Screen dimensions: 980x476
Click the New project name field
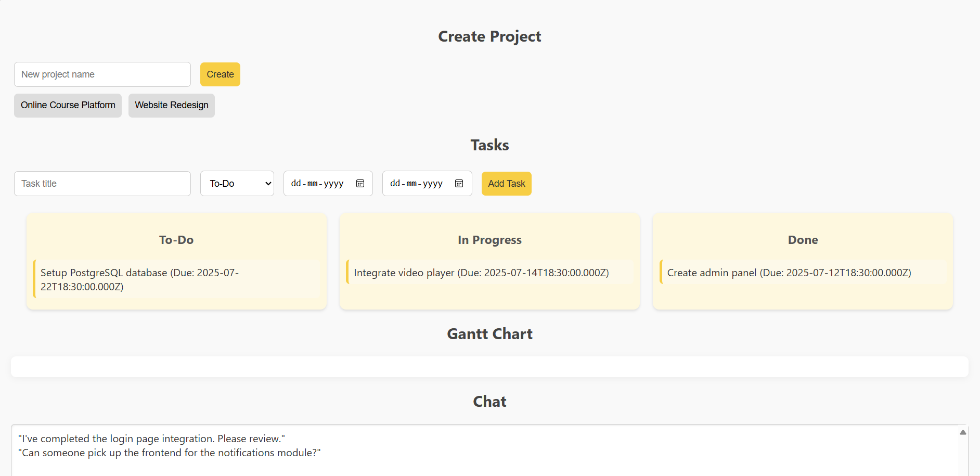click(x=102, y=74)
